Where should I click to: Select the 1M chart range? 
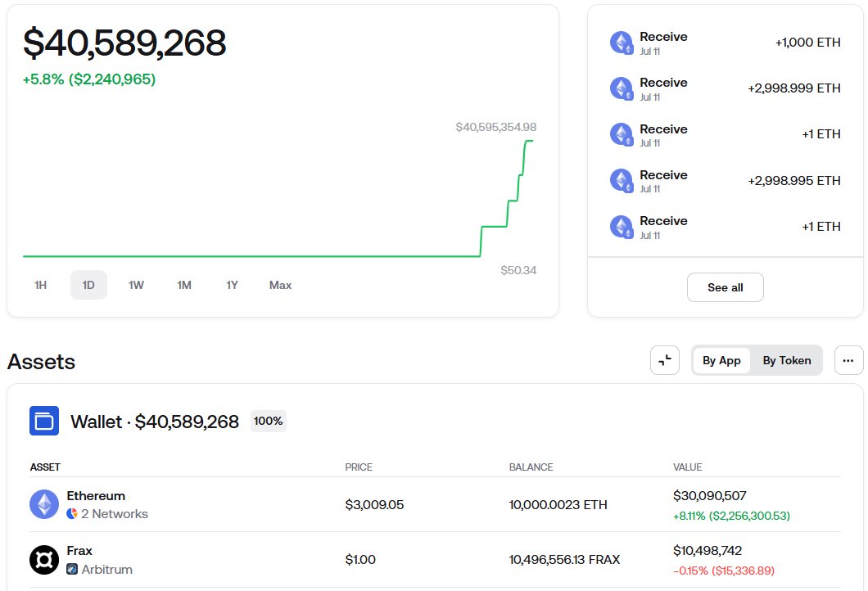coord(184,285)
